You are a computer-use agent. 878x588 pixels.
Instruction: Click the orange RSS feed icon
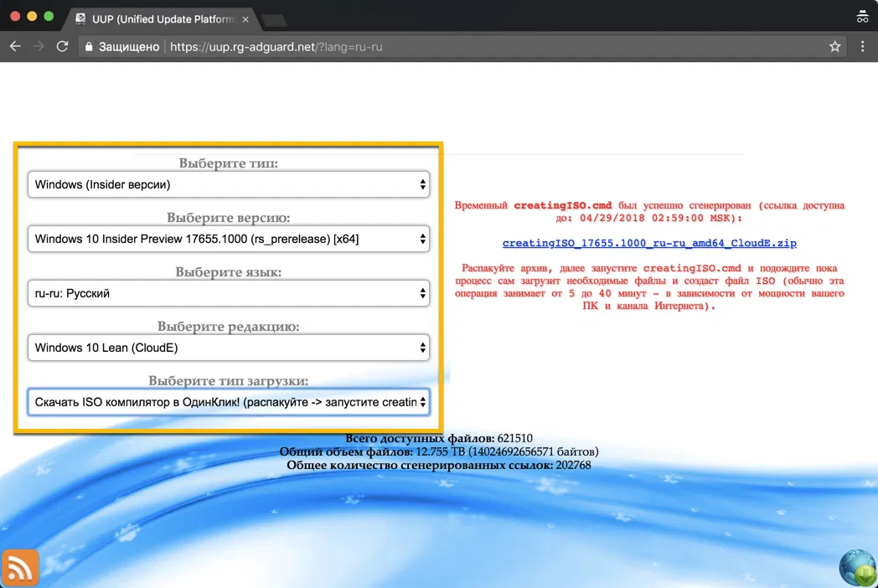coord(20,567)
